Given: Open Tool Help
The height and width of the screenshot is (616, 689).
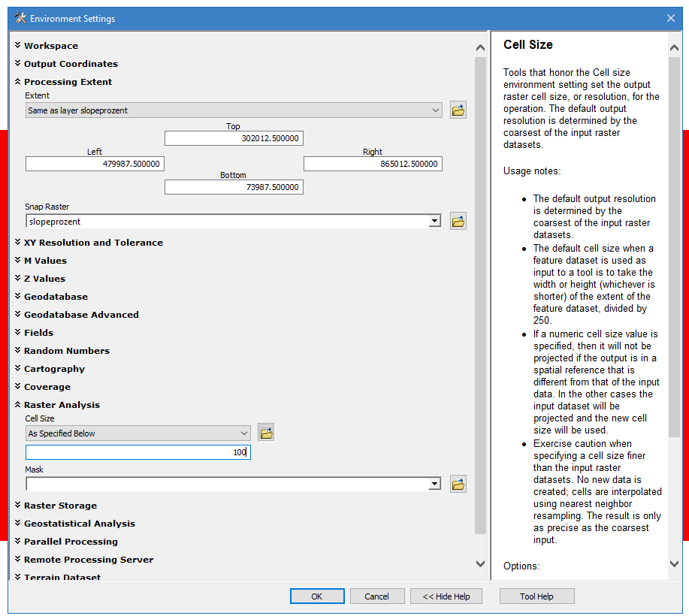Looking at the screenshot, I should [536, 596].
